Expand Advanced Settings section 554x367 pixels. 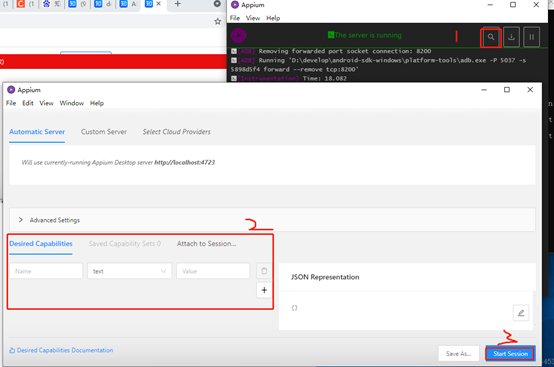[272, 220]
